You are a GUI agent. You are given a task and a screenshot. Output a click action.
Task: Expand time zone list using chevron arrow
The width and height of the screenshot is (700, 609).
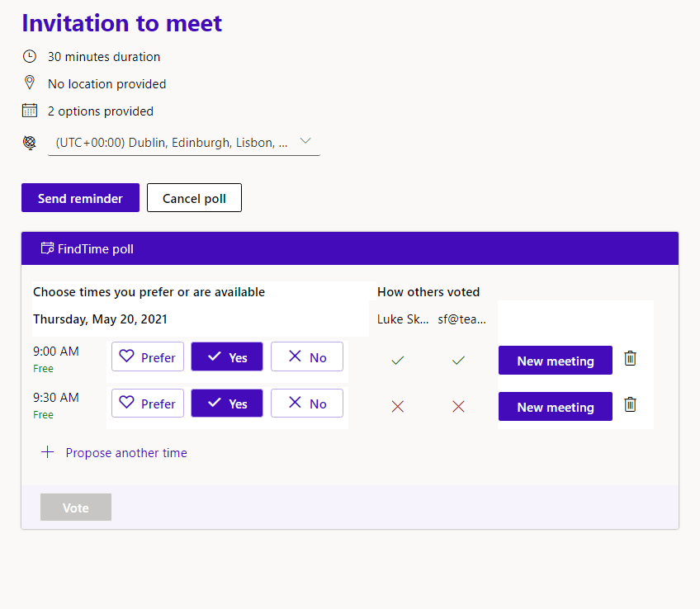point(305,141)
